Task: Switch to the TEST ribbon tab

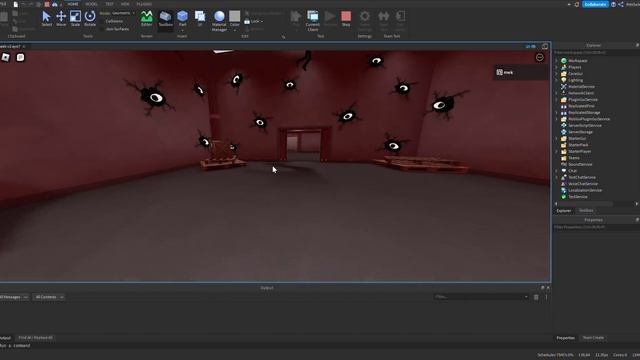Action: pyautogui.click(x=109, y=4)
